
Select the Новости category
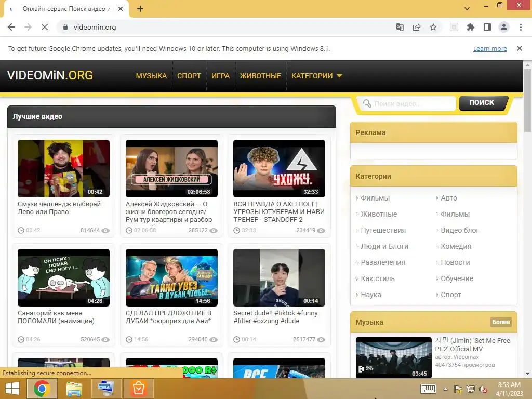pos(455,262)
